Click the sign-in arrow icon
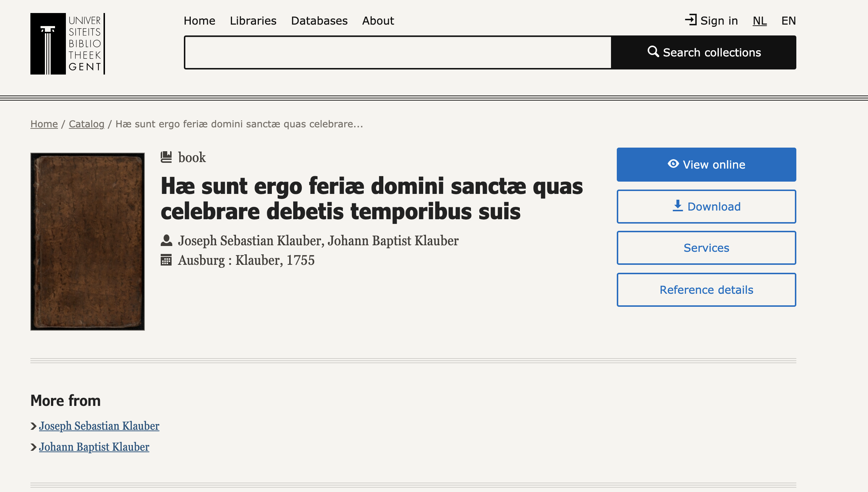This screenshot has width=868, height=492. pyautogui.click(x=691, y=20)
